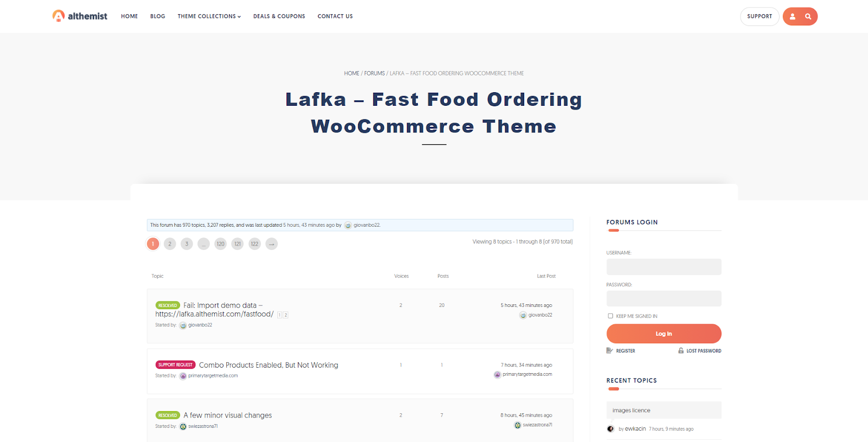Toggle Keep Me Signed In checkbox
This screenshot has width=868, height=442.
tap(610, 316)
